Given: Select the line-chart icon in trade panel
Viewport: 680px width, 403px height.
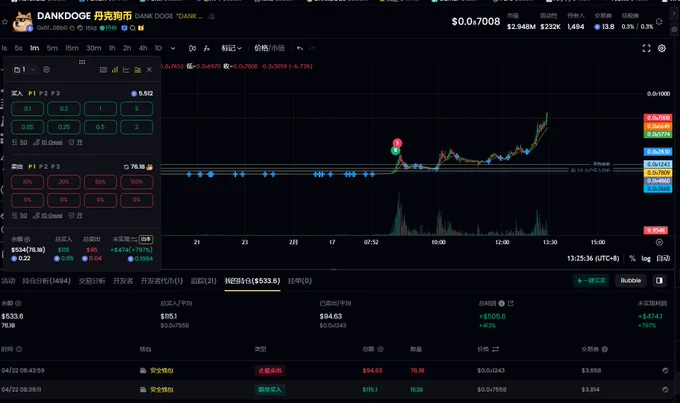Looking at the screenshot, I should (126, 69).
